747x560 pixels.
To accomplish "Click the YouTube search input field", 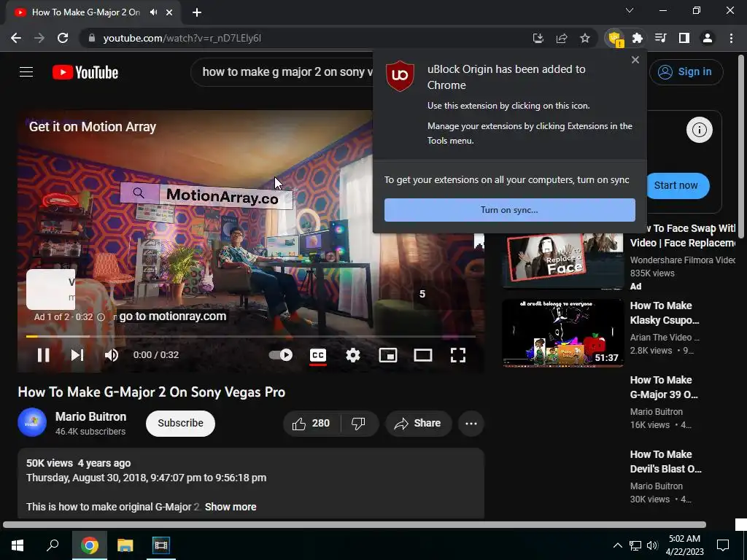I will [x=284, y=72].
